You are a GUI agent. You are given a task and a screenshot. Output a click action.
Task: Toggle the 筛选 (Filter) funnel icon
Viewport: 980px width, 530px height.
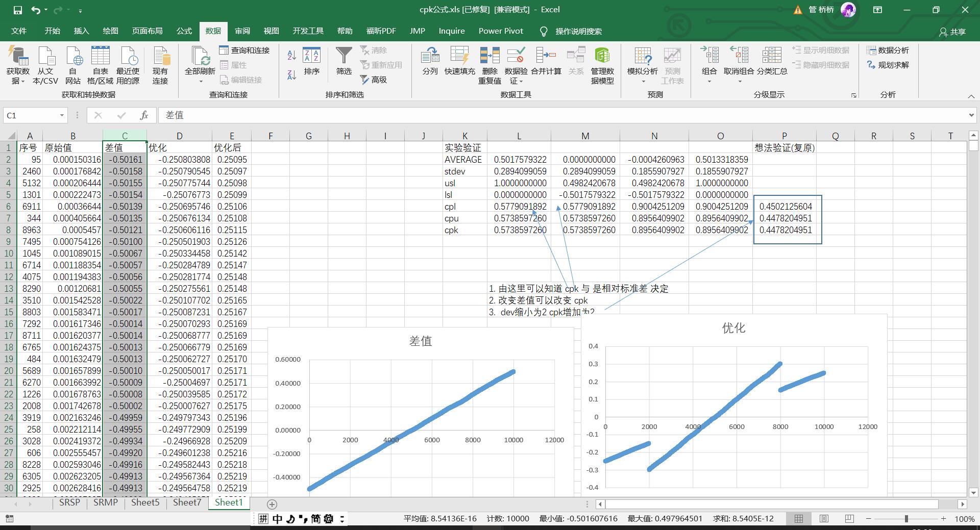pyautogui.click(x=344, y=62)
